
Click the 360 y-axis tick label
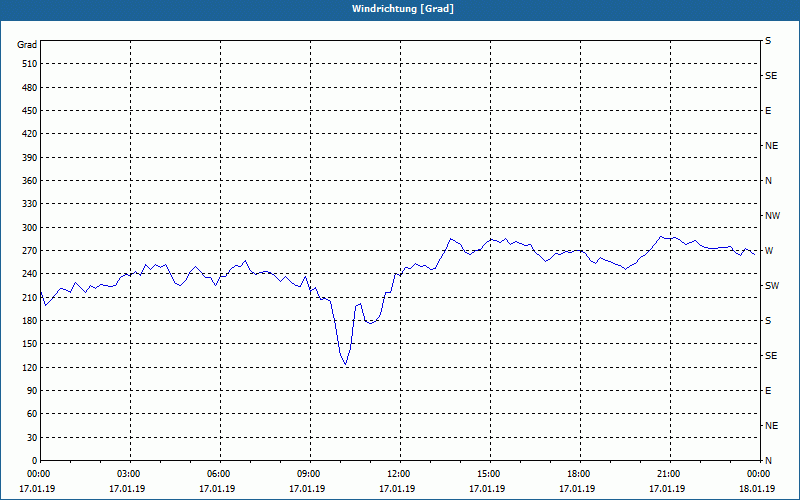29,181
